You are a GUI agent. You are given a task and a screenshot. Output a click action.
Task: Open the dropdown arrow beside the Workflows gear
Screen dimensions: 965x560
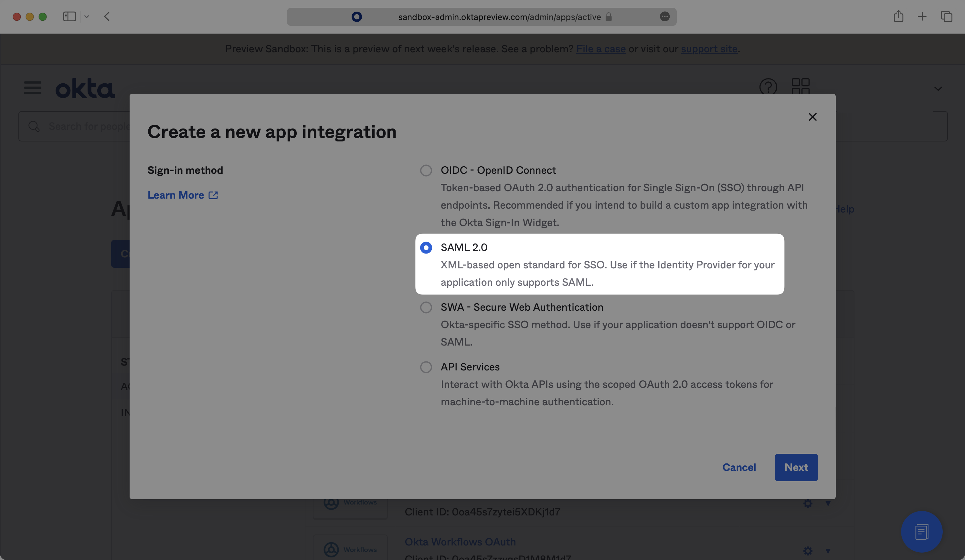[828, 551]
